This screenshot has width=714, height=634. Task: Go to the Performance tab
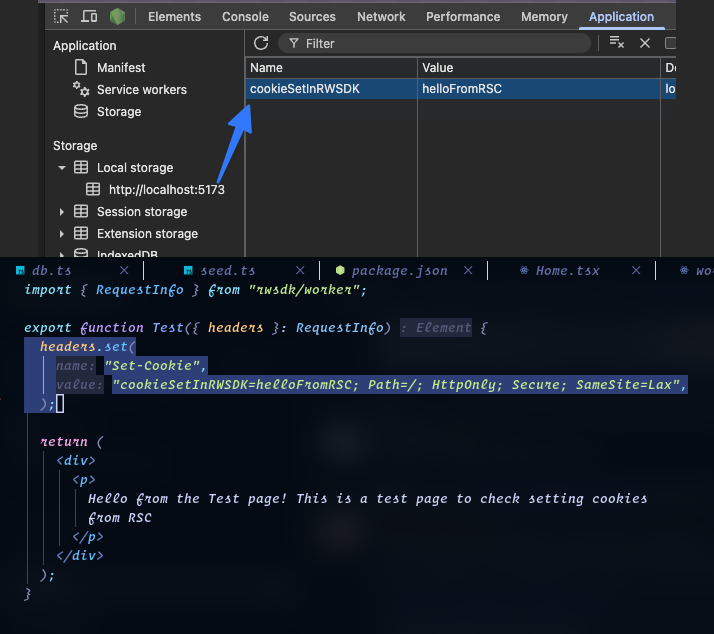pyautogui.click(x=463, y=17)
